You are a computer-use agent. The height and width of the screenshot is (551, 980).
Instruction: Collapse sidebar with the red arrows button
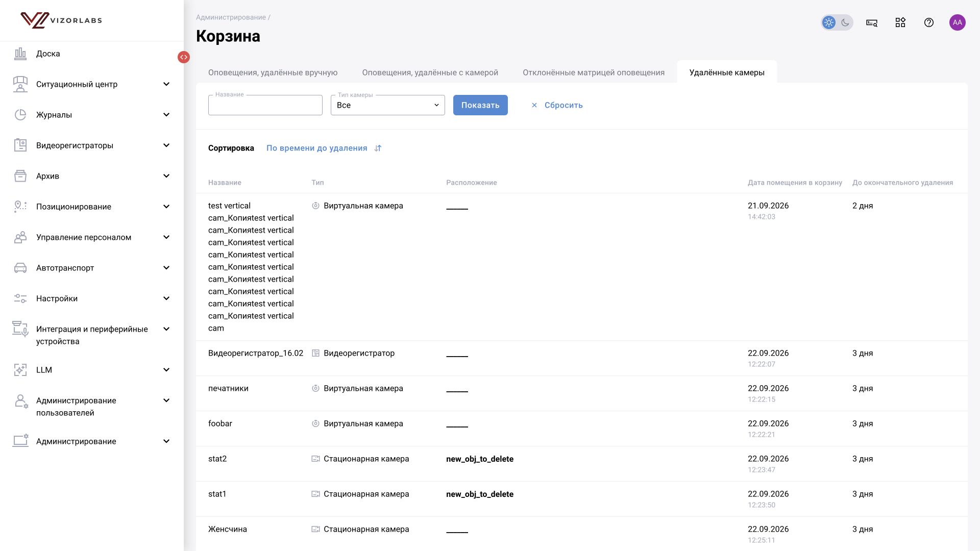pyautogui.click(x=184, y=57)
